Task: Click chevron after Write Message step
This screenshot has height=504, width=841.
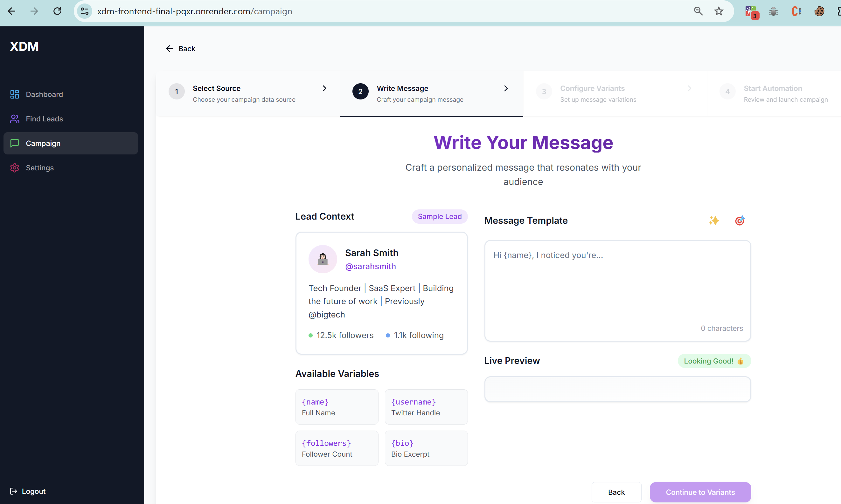Action: pos(506,88)
